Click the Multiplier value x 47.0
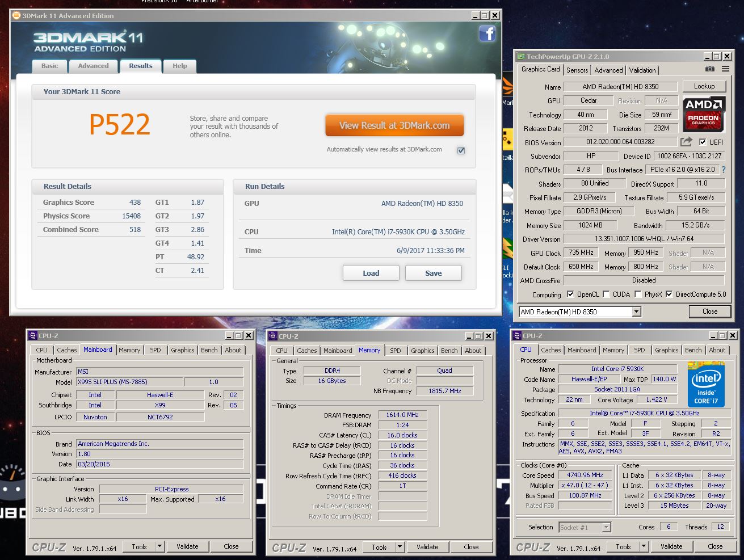This screenshot has height=560, width=744. pos(585,485)
